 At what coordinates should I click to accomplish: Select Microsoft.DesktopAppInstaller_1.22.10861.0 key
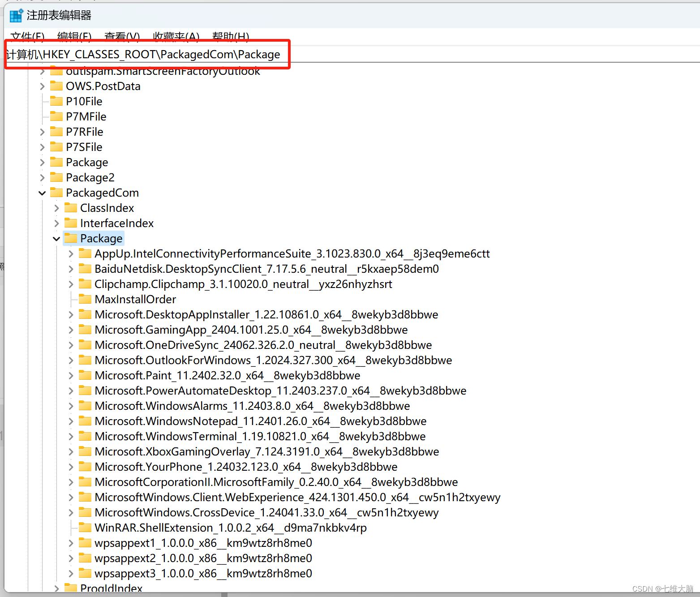(x=266, y=315)
